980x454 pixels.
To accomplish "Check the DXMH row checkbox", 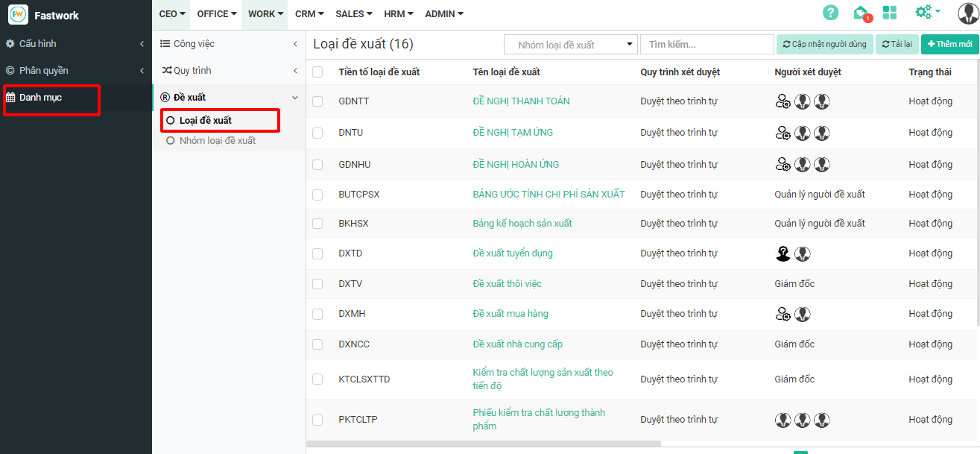I will click(318, 314).
